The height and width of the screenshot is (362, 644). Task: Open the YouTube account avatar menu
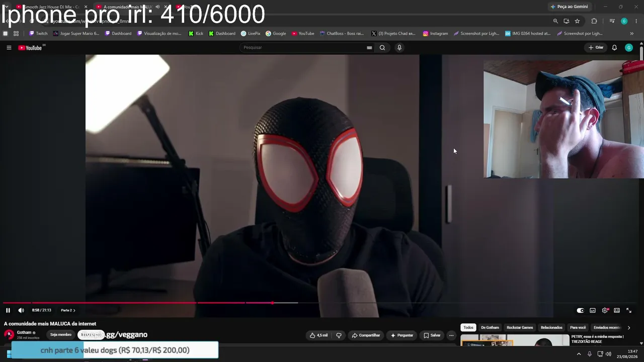(x=629, y=48)
